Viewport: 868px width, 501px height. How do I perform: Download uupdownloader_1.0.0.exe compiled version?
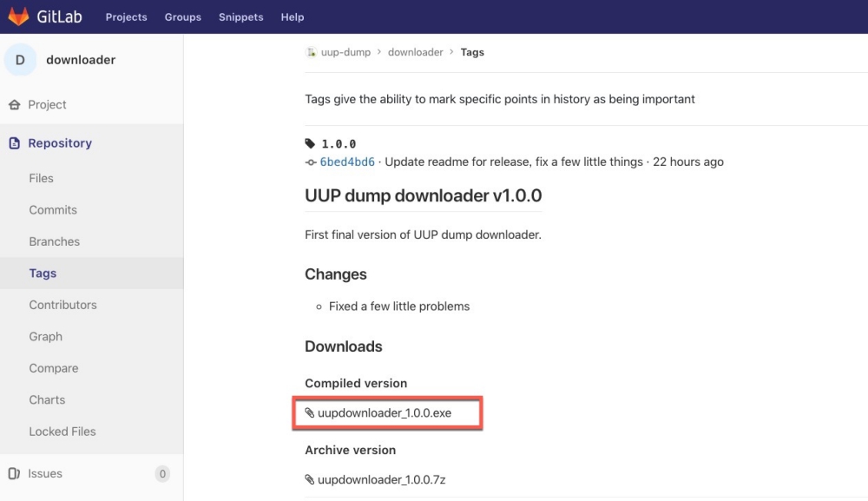[385, 413]
